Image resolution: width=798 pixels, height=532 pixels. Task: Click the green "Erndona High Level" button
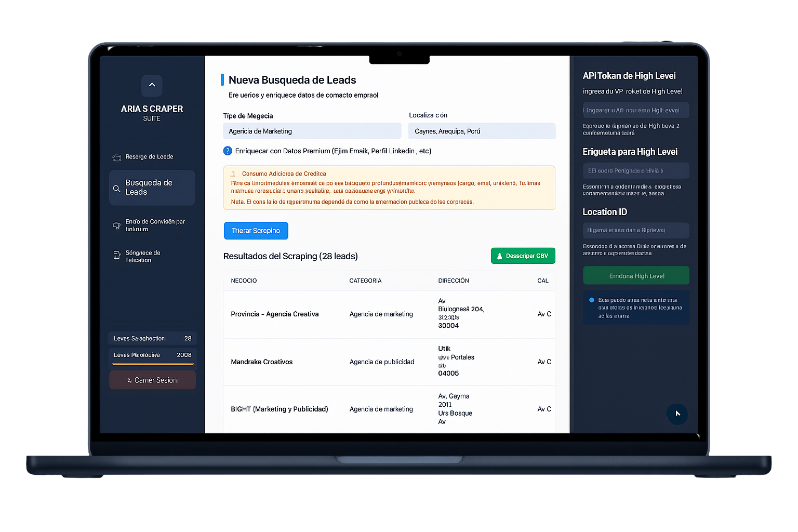636,276
